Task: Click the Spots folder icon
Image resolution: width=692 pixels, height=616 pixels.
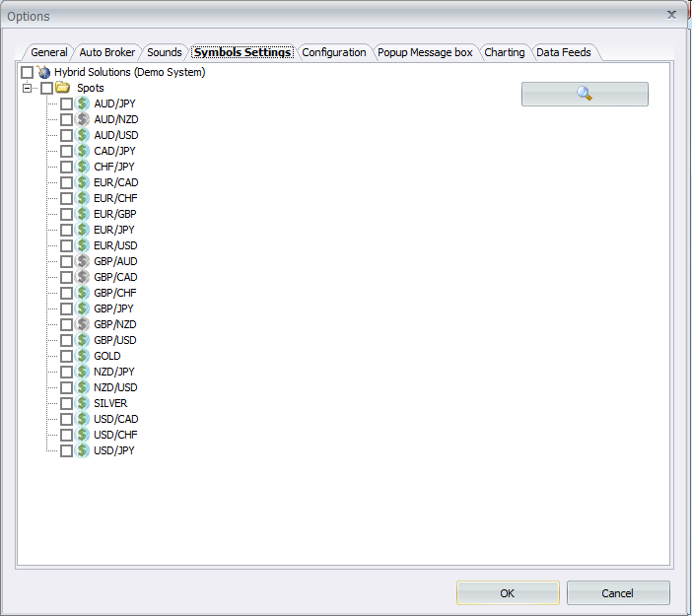Action: [x=63, y=88]
